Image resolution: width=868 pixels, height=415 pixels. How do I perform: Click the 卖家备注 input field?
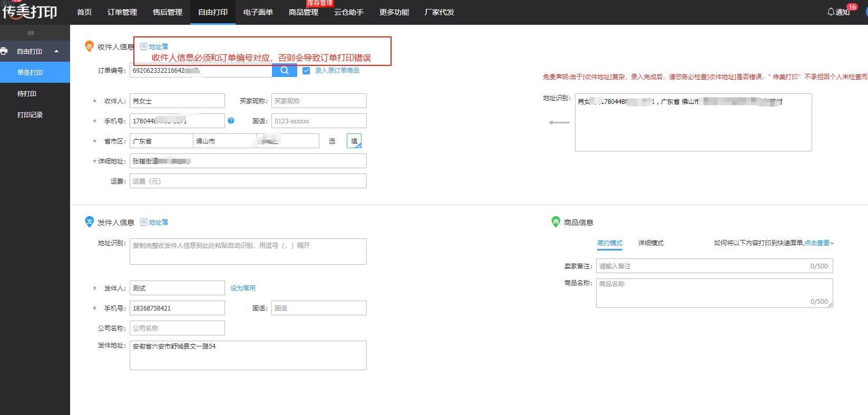click(701, 266)
